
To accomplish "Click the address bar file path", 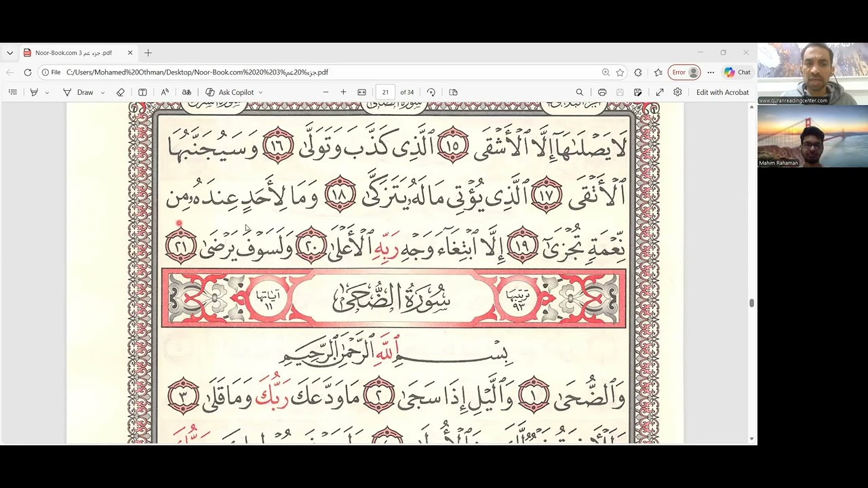I will point(197,72).
